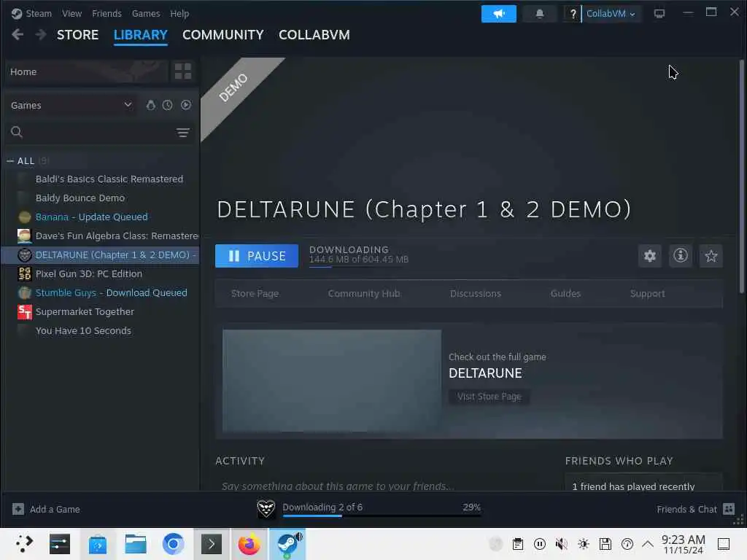
Task: Switch to Big Picture mode icon
Action: point(659,14)
